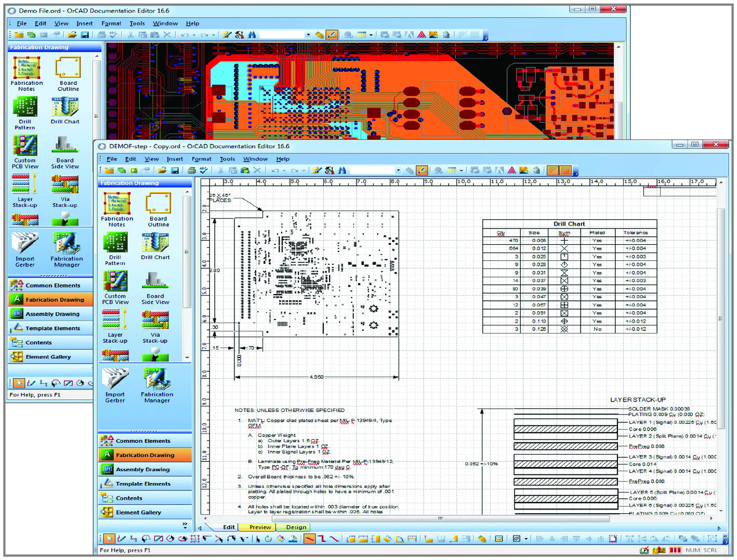The image size is (737, 560).
Task: Switch to Edit tab
Action: (229, 527)
